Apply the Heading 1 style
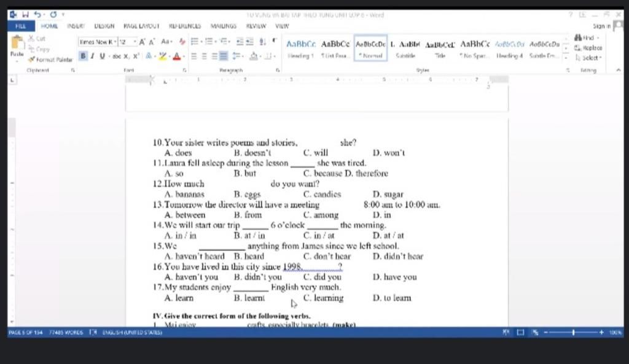Screen dimensions: 629x364 click(x=301, y=48)
